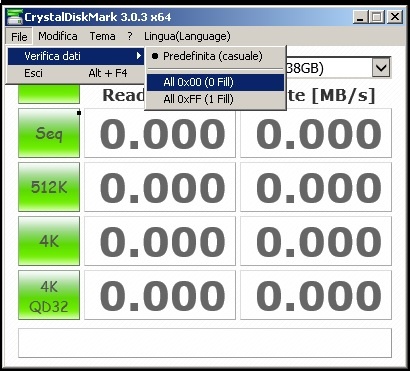Open the Tema menu
The image size is (410, 371).
coord(102,36)
